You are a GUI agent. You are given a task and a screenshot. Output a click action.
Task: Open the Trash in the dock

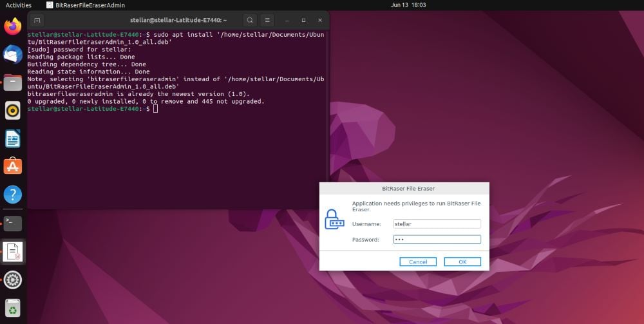[x=13, y=308]
